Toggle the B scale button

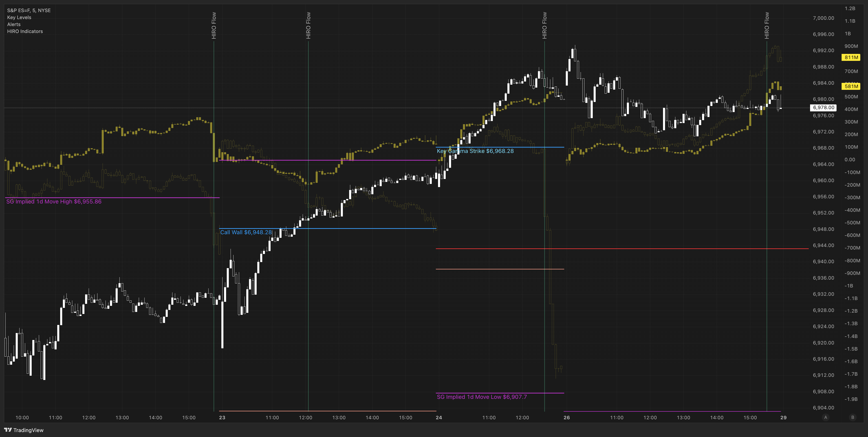pos(853,417)
